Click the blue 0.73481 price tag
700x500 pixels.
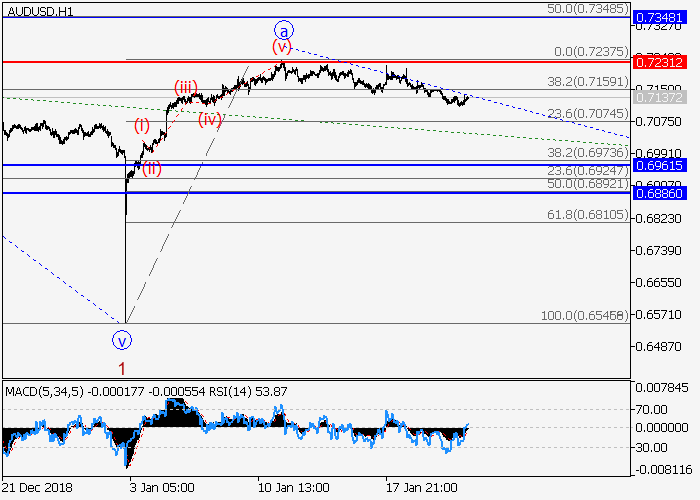tap(665, 18)
